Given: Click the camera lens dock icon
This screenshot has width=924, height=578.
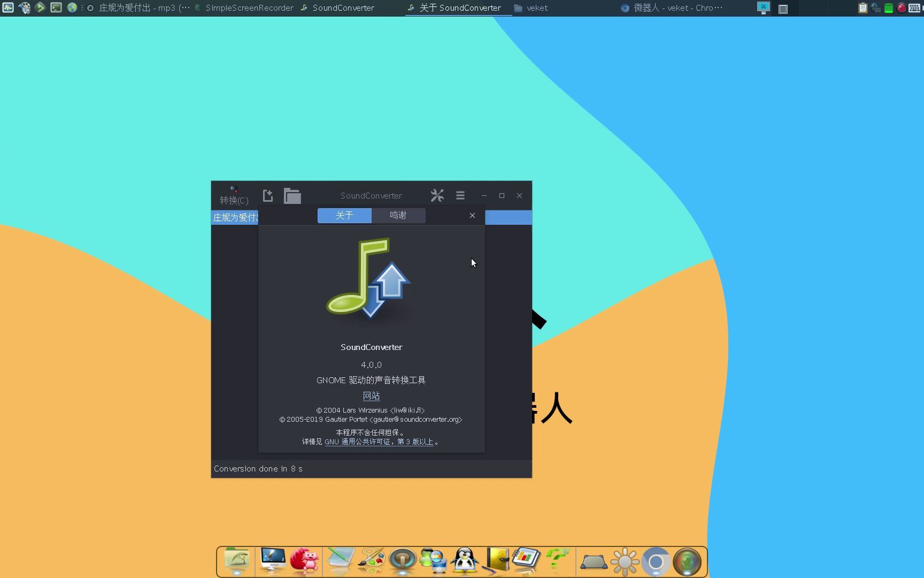Looking at the screenshot, I should (687, 562).
